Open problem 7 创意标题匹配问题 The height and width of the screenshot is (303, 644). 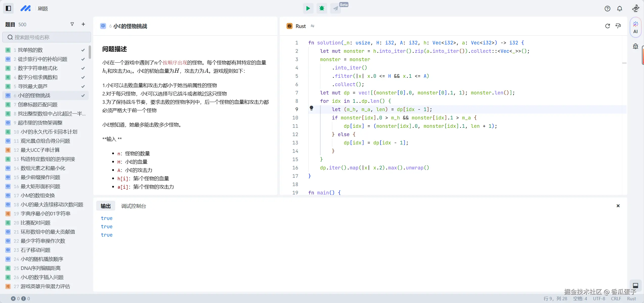tap(37, 105)
